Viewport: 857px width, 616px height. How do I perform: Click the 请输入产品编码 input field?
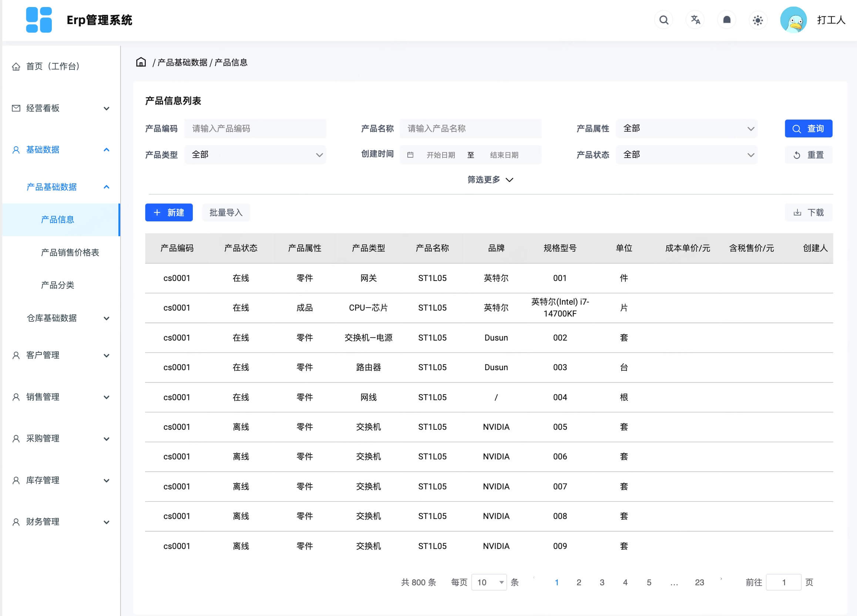(x=255, y=128)
